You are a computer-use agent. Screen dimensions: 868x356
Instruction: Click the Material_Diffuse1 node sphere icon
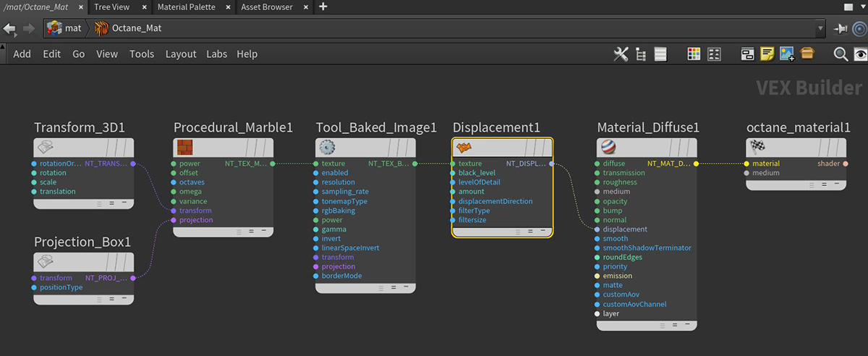pyautogui.click(x=607, y=148)
